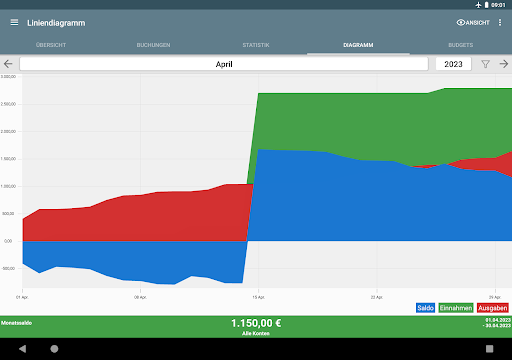Open the three-dot overflow menu
512x360 pixels.
pyautogui.click(x=500, y=22)
